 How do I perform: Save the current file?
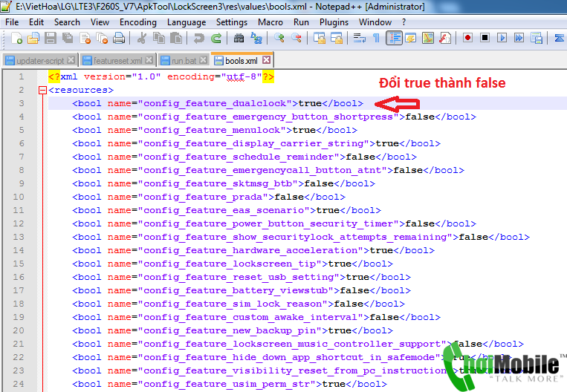[x=51, y=38]
